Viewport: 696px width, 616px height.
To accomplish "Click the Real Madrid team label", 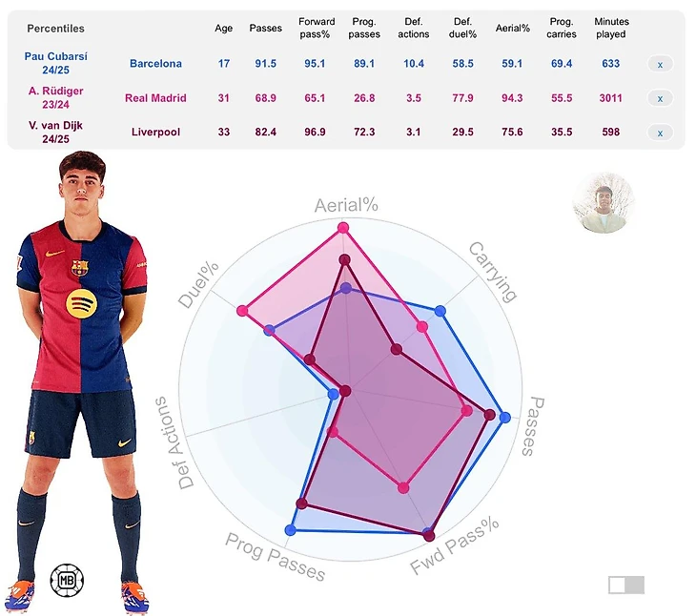I will [155, 98].
